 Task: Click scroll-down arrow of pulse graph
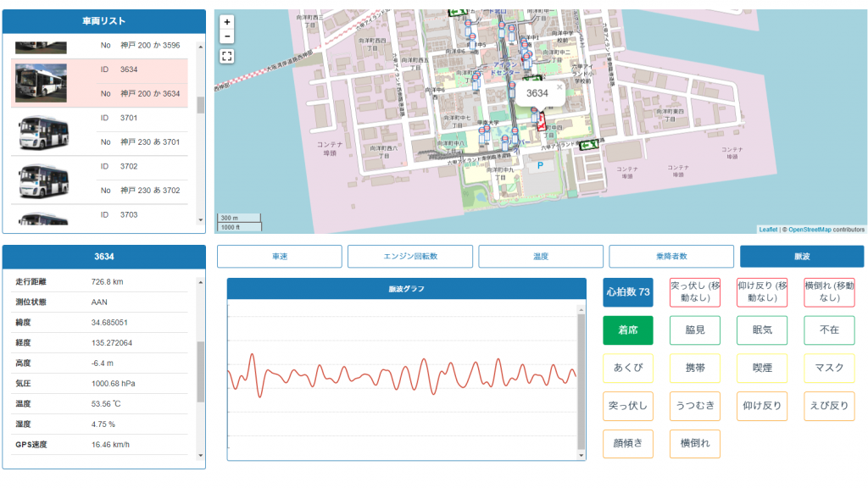(581, 456)
